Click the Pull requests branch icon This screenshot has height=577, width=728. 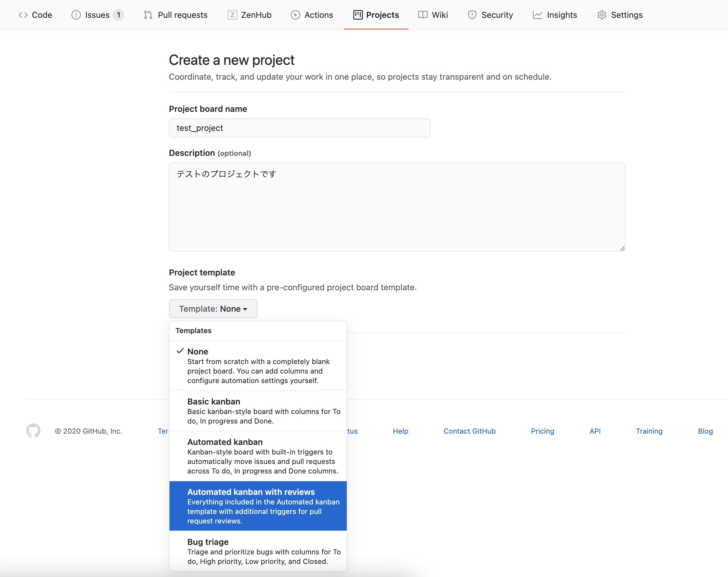(x=148, y=15)
